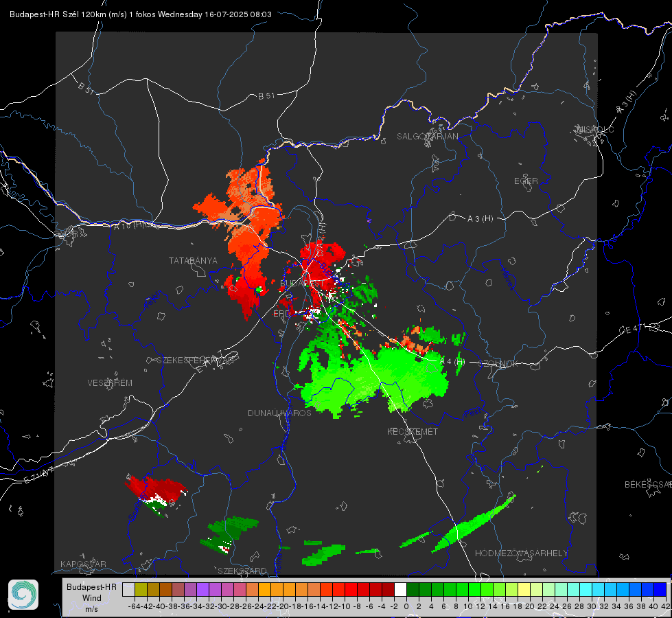Select the dark green swatch between 0 and 2
The width and height of the screenshot is (672, 618).
[x=413, y=589]
